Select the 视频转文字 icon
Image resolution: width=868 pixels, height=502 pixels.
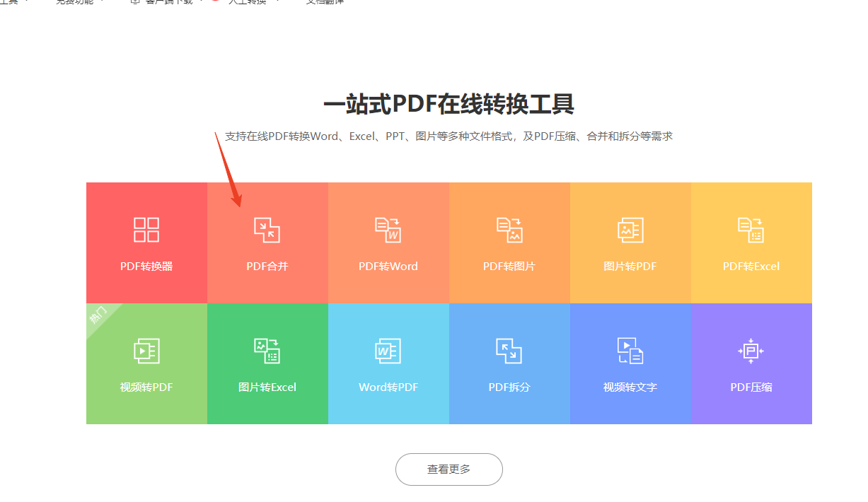click(630, 351)
